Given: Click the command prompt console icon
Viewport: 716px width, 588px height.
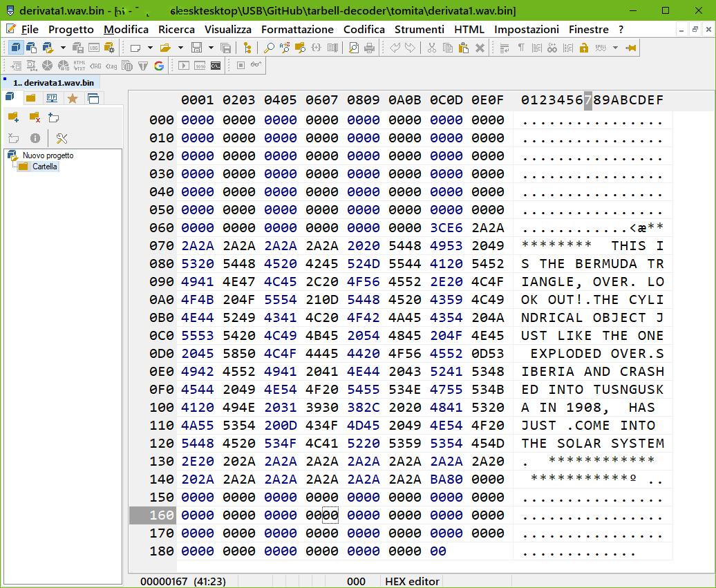Looking at the screenshot, I should click(216, 66).
